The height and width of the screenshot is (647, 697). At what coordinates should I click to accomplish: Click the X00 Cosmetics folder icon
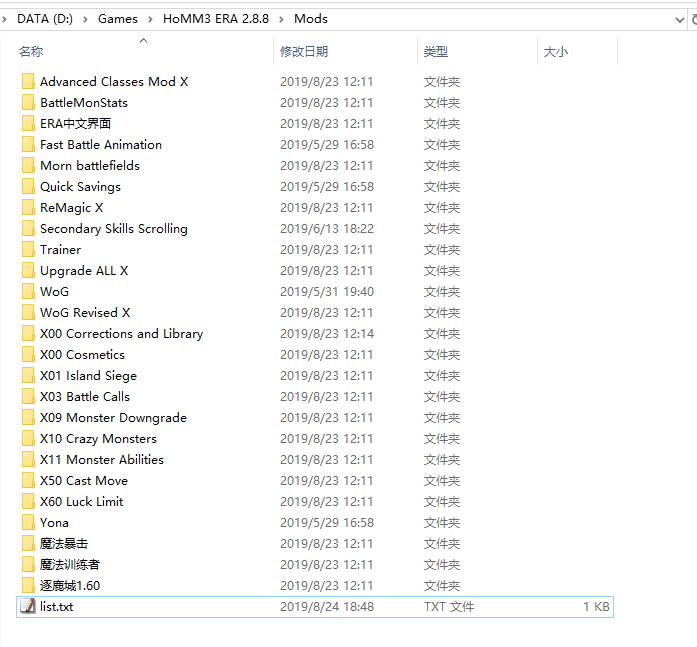(28, 355)
